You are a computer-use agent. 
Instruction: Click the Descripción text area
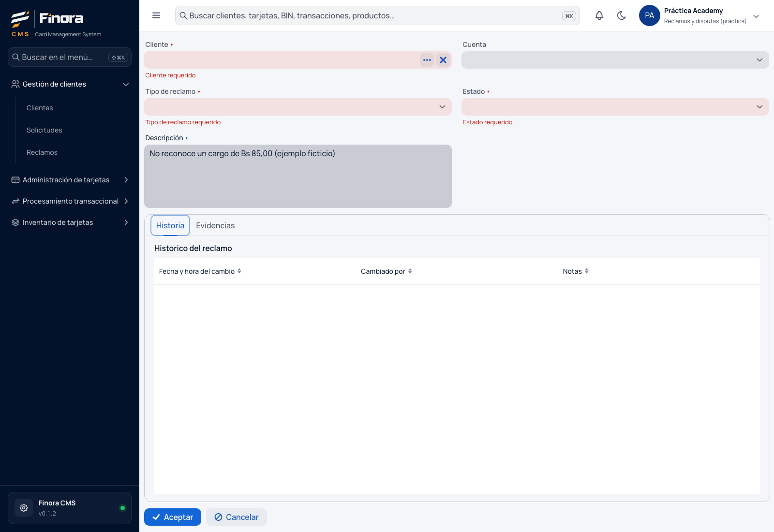tap(298, 176)
